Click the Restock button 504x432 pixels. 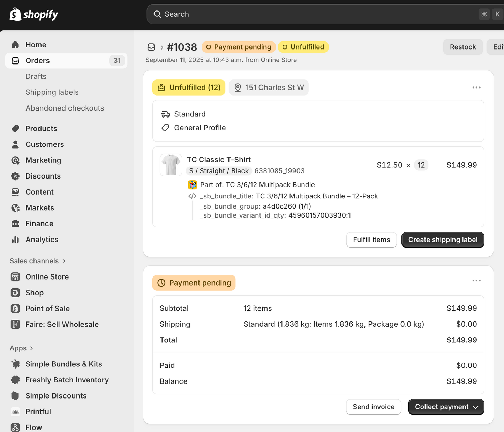click(x=463, y=47)
